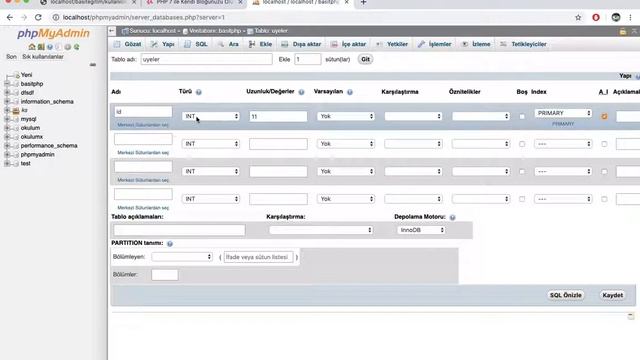Select the okulum database in tree
640x360 pixels.
[30, 128]
